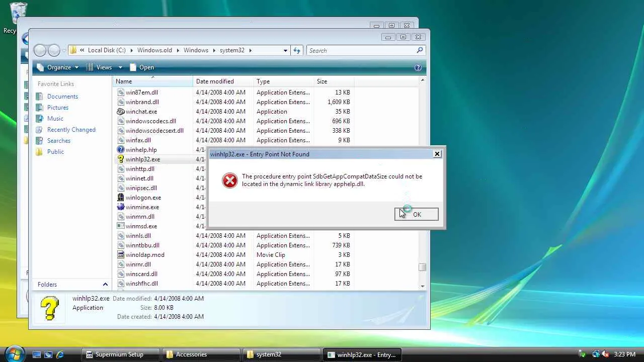The image size is (644, 362).
Task: Open the Windows Start orb
Action: (14, 353)
